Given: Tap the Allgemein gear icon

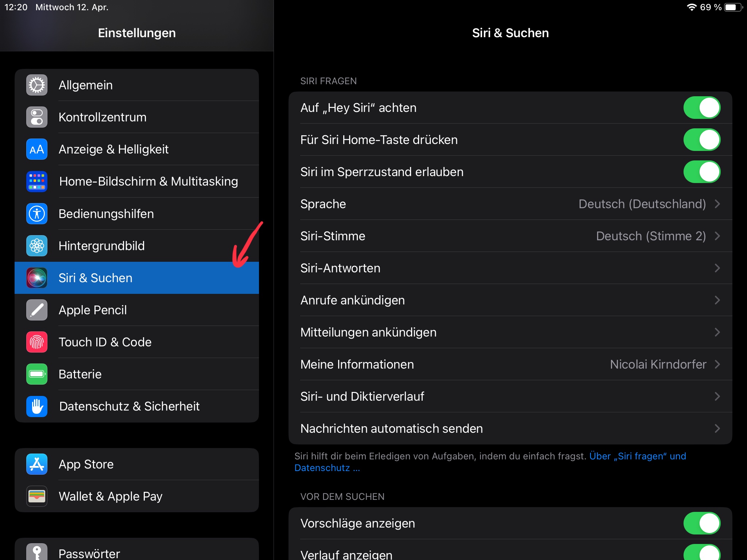Looking at the screenshot, I should coord(37,85).
